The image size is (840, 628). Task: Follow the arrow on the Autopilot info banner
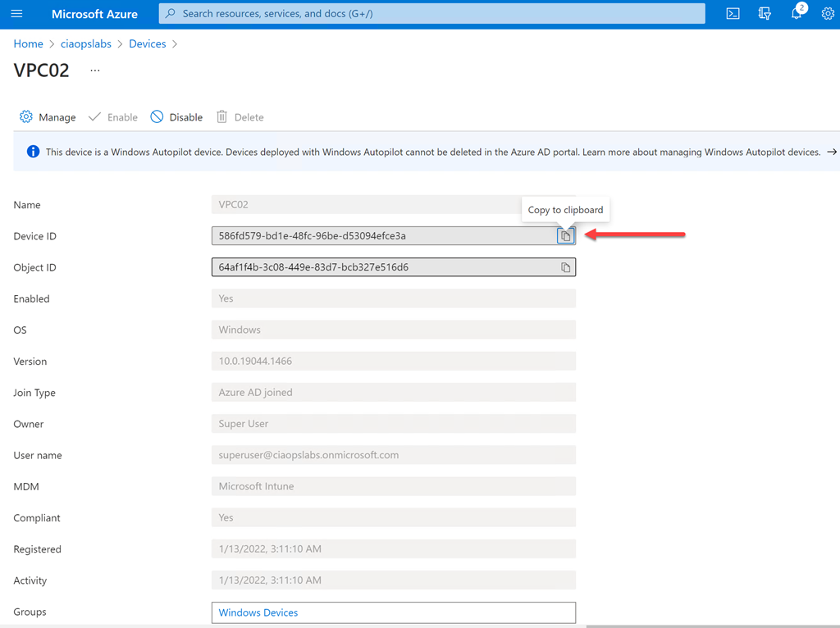pos(831,152)
